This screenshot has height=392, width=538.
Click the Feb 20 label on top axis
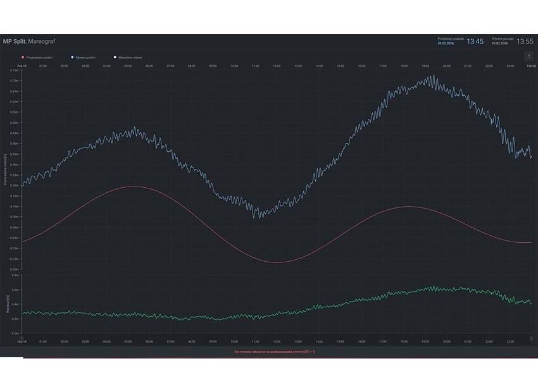coord(530,66)
